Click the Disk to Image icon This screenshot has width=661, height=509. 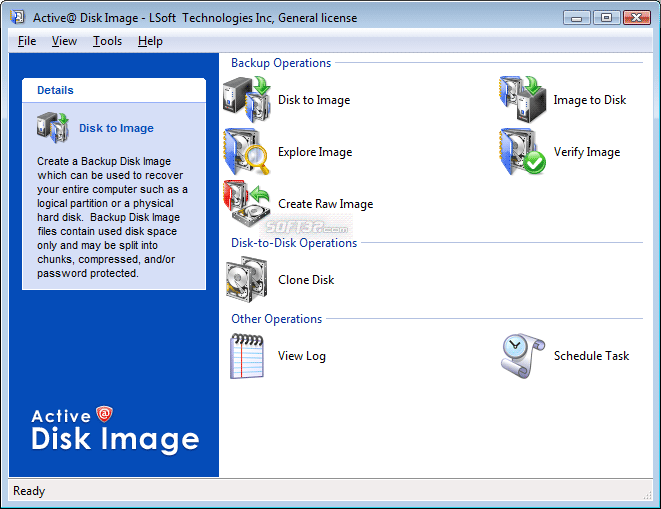(x=247, y=99)
